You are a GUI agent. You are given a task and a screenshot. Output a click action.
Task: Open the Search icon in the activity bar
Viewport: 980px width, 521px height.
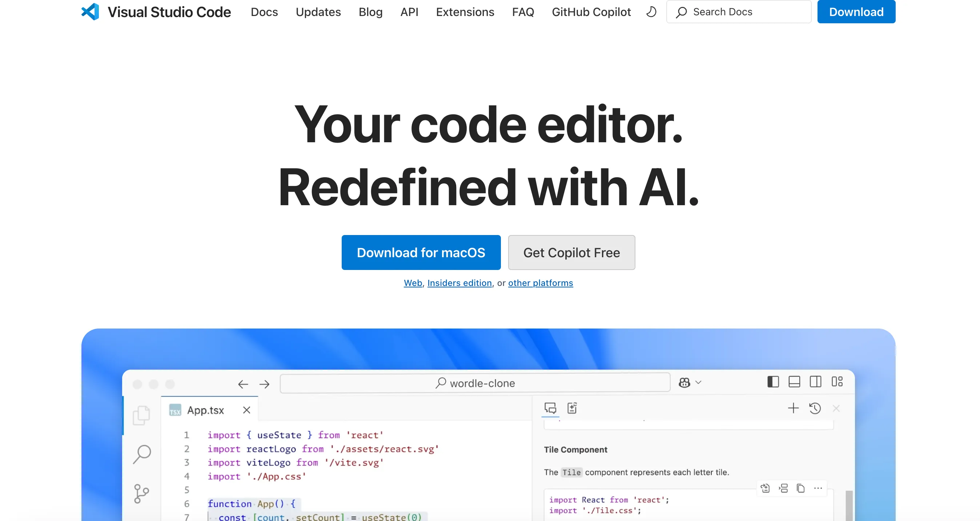tap(142, 454)
